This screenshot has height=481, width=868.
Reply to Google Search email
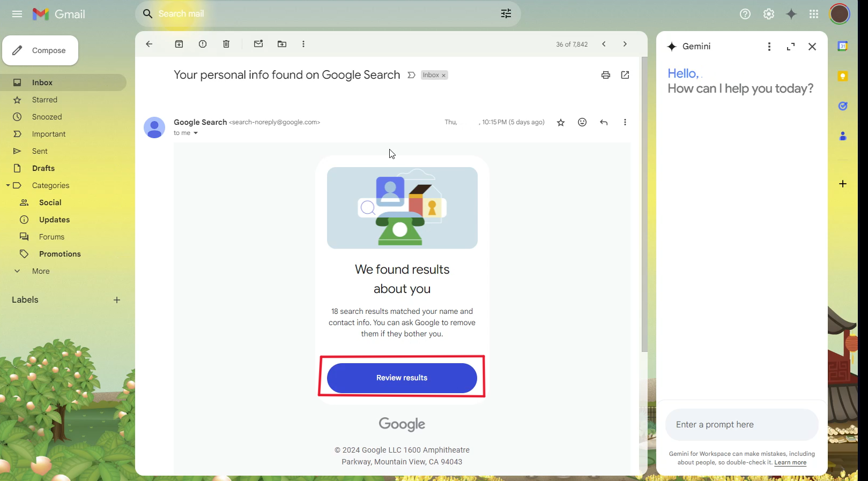click(604, 123)
